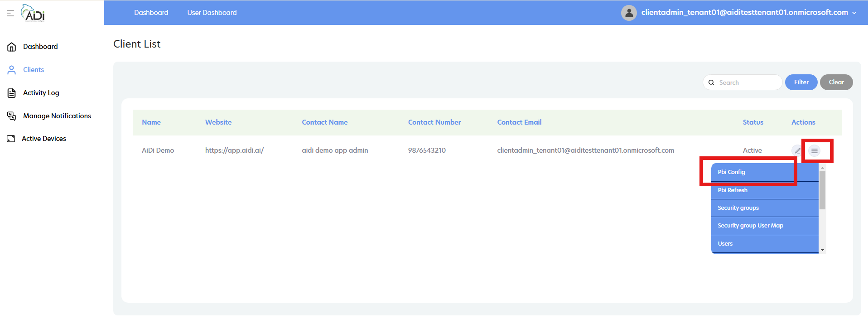Click the Dashboard home icon in the sidebar
Screen dimensions: 868x329
[12, 47]
